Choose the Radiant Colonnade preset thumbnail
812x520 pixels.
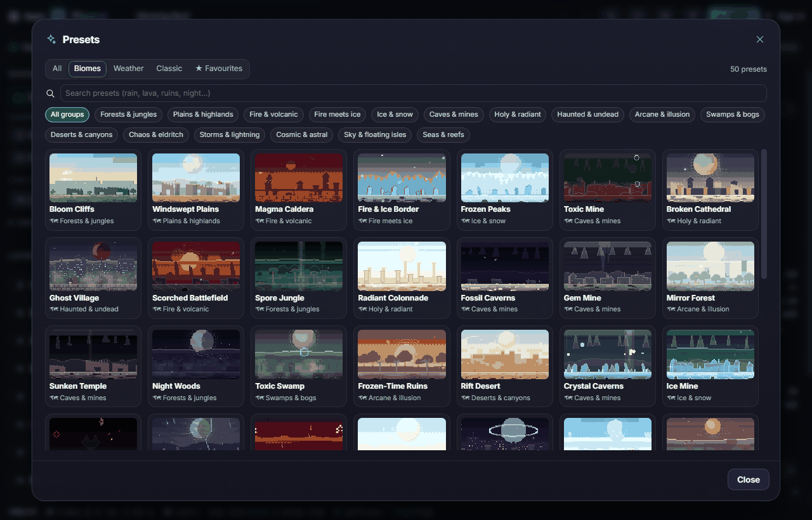point(402,266)
